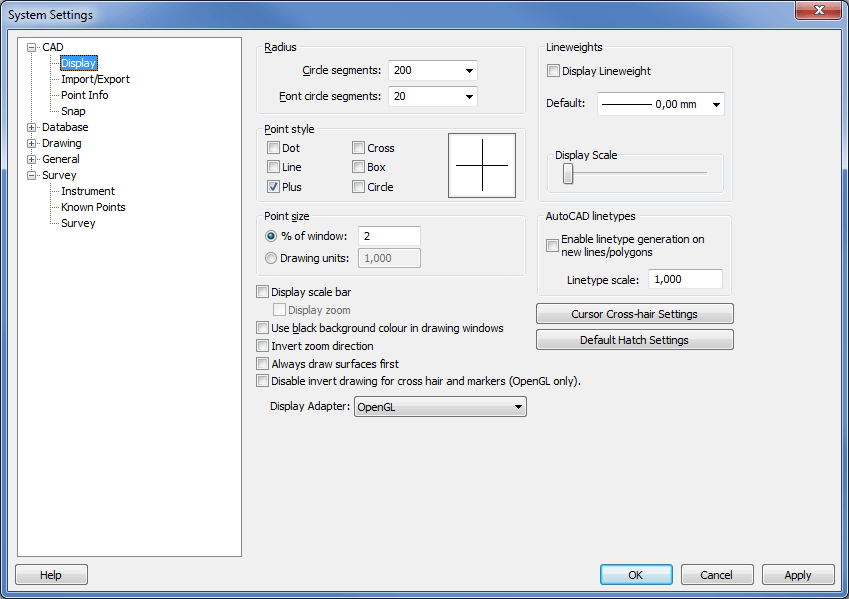Open the Display Adapter dropdown
The image size is (849, 599).
[x=517, y=407]
